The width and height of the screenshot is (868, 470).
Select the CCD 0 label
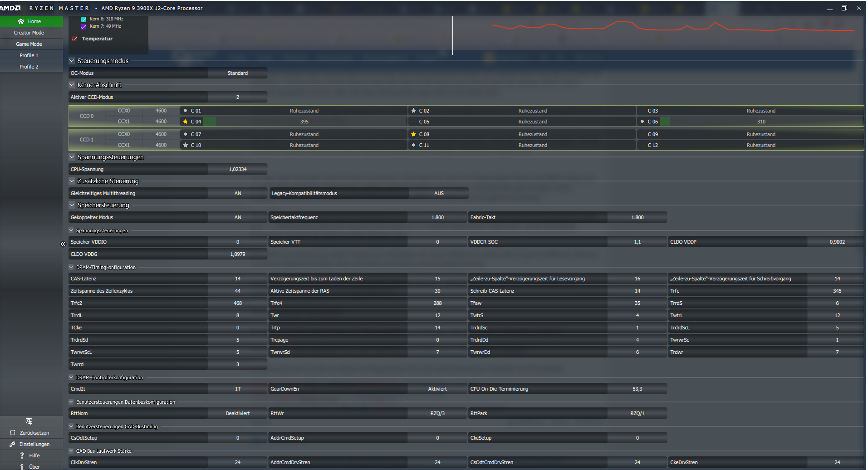(x=87, y=116)
